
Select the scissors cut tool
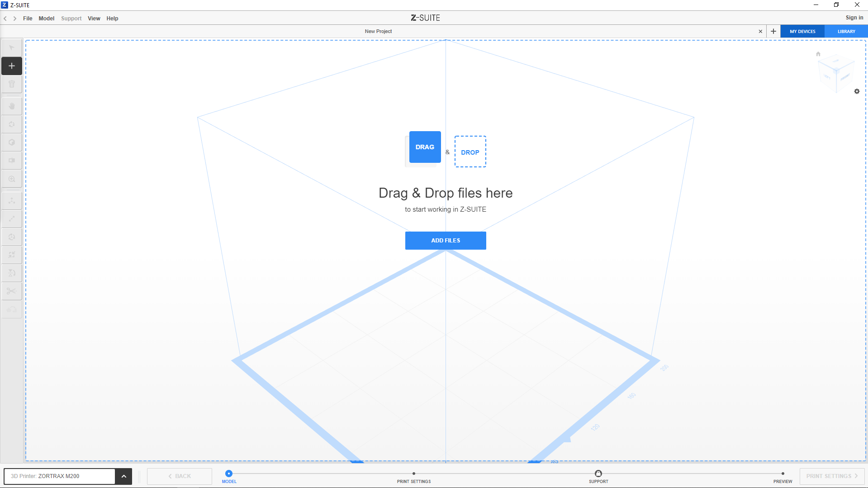tap(12, 291)
